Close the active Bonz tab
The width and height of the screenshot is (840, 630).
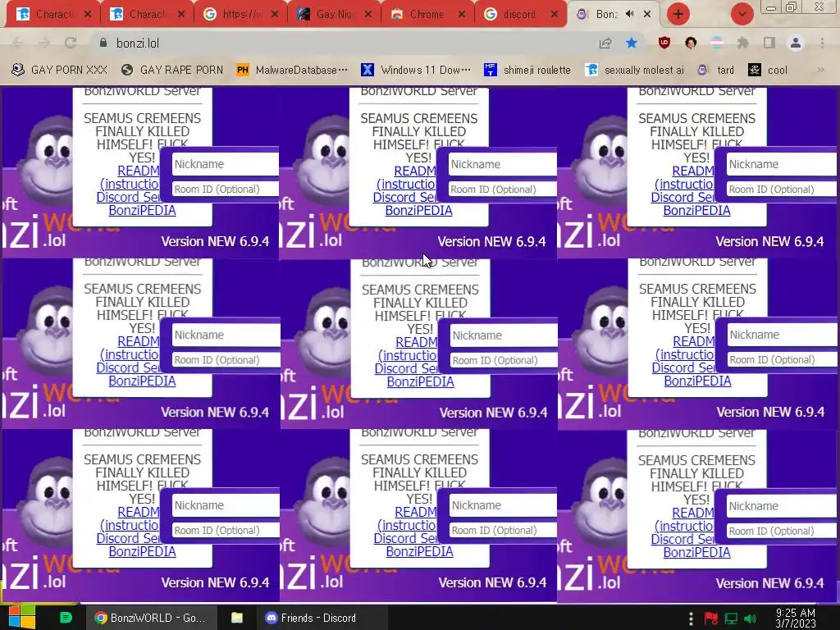(x=648, y=15)
